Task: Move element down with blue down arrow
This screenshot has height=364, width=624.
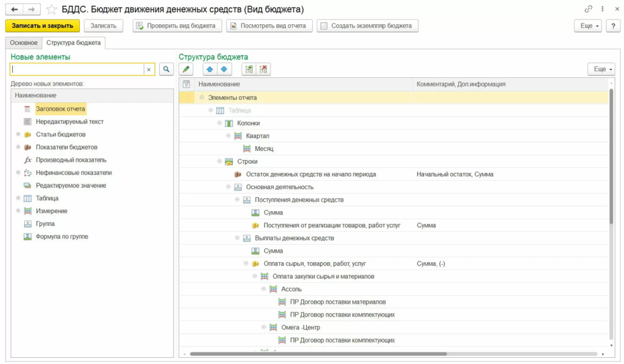Action: point(224,69)
